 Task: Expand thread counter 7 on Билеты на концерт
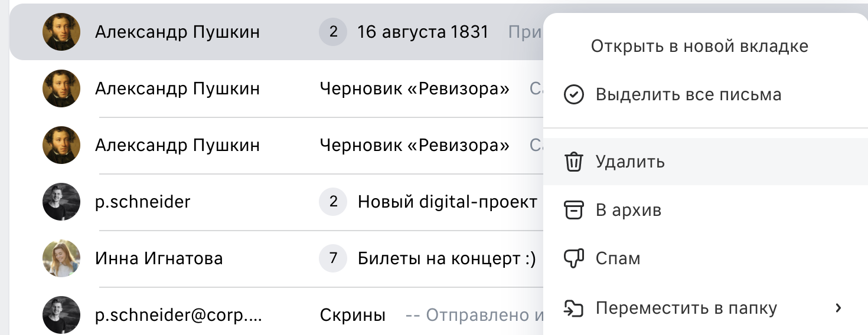tap(333, 258)
